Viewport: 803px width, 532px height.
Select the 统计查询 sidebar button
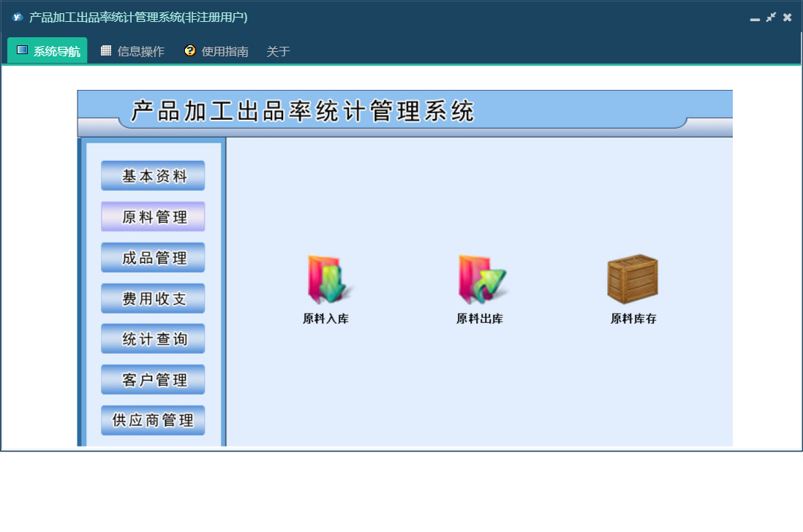(x=153, y=339)
